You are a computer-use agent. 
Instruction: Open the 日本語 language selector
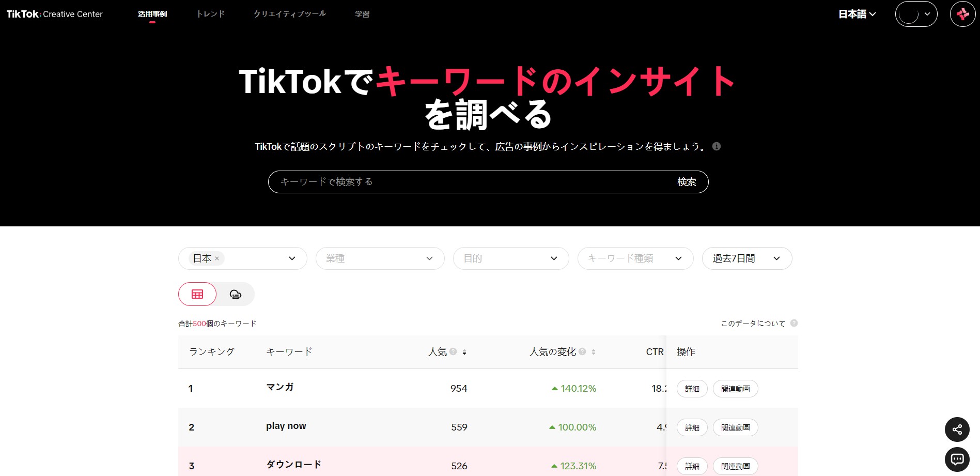point(856,14)
